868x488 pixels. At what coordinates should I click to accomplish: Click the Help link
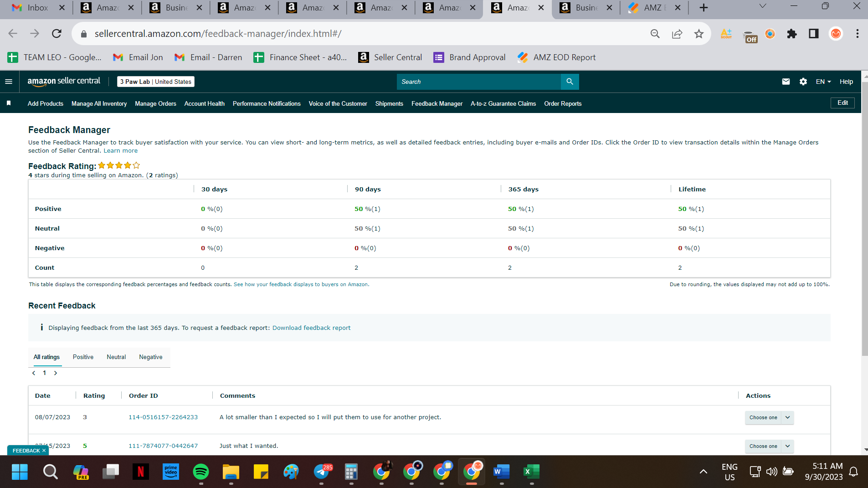(846, 82)
